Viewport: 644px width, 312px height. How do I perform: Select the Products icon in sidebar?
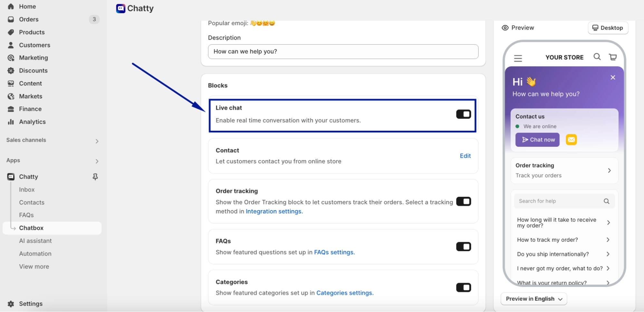[11, 32]
